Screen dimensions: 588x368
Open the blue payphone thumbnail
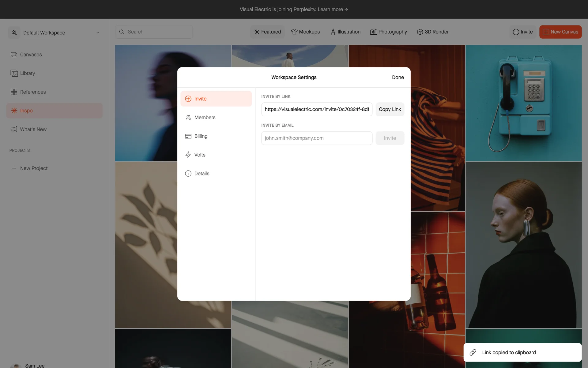tap(523, 103)
